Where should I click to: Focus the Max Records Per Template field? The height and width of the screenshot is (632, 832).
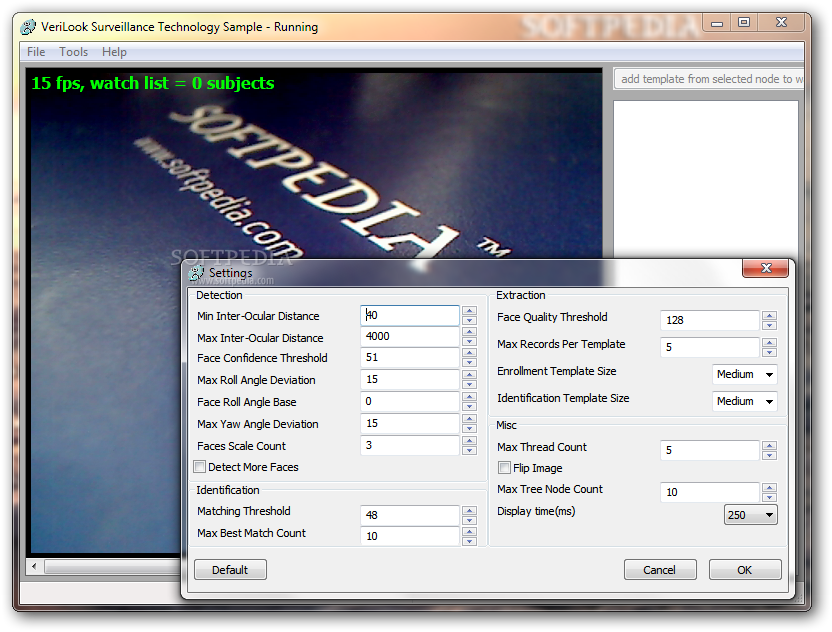point(710,347)
